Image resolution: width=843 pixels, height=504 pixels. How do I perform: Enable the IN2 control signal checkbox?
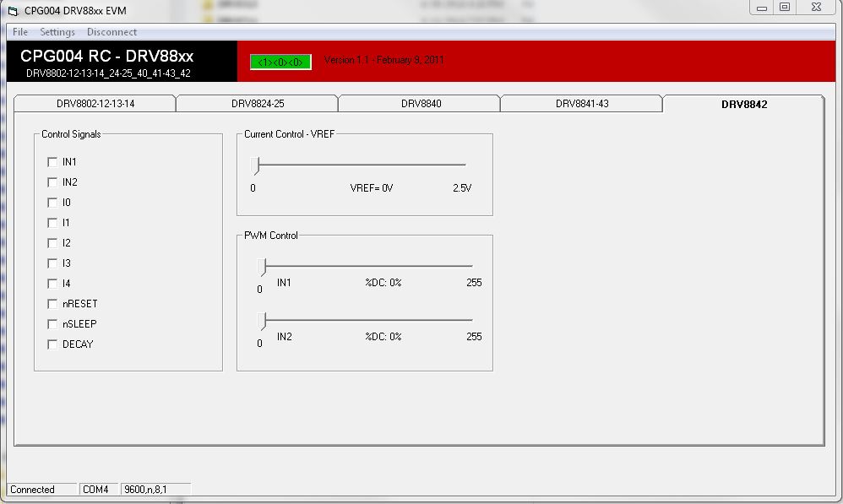[52, 182]
